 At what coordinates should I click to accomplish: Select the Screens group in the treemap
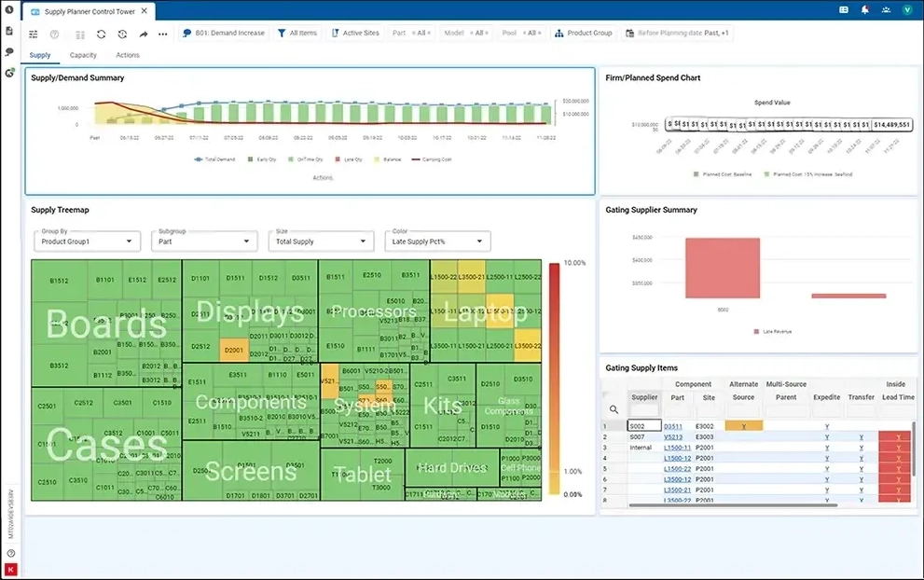[x=251, y=470]
